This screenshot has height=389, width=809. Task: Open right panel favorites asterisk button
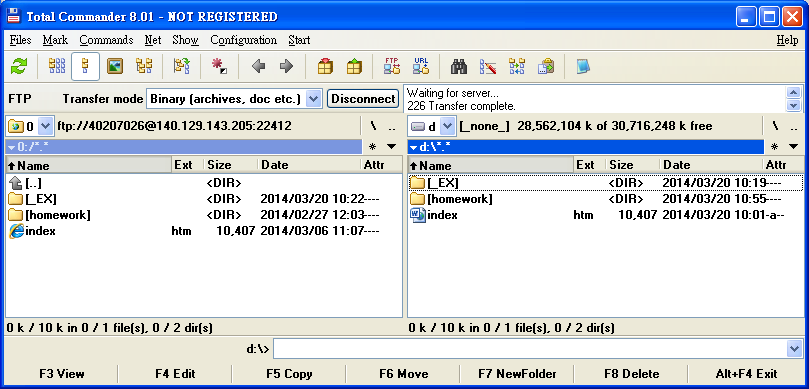[774, 147]
